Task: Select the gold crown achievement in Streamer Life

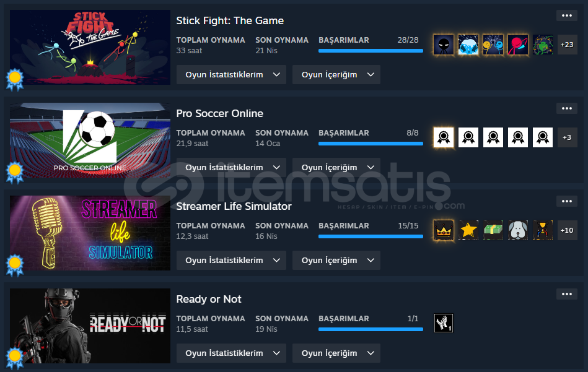Action: tap(444, 230)
